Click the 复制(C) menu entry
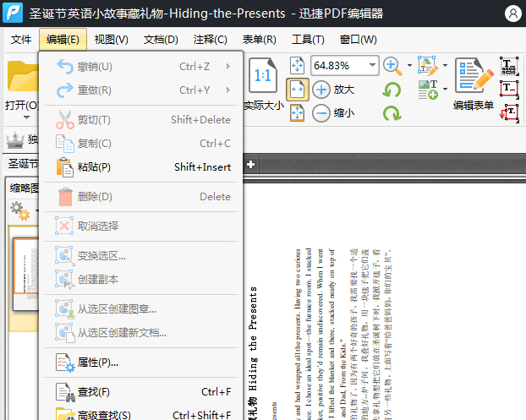This screenshot has height=420, width=526. (x=141, y=144)
